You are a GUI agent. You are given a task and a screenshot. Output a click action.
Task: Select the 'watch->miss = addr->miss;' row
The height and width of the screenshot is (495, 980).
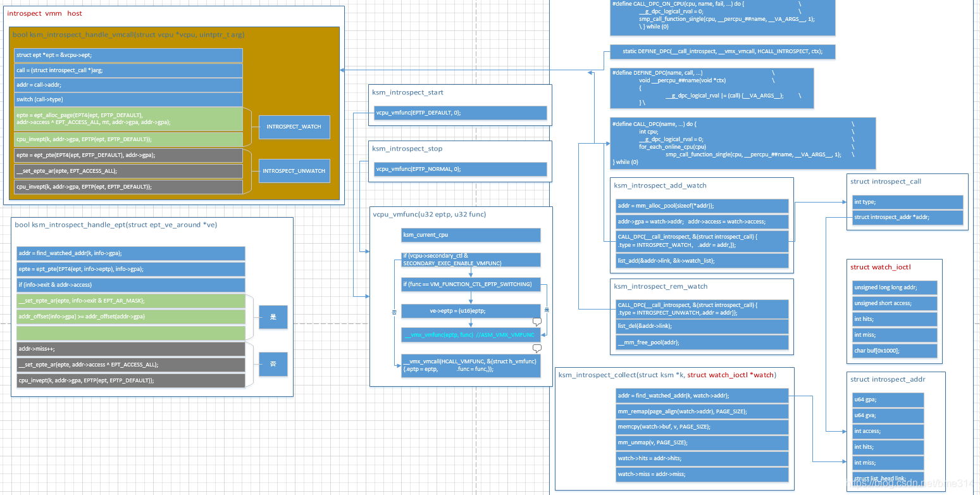(702, 474)
